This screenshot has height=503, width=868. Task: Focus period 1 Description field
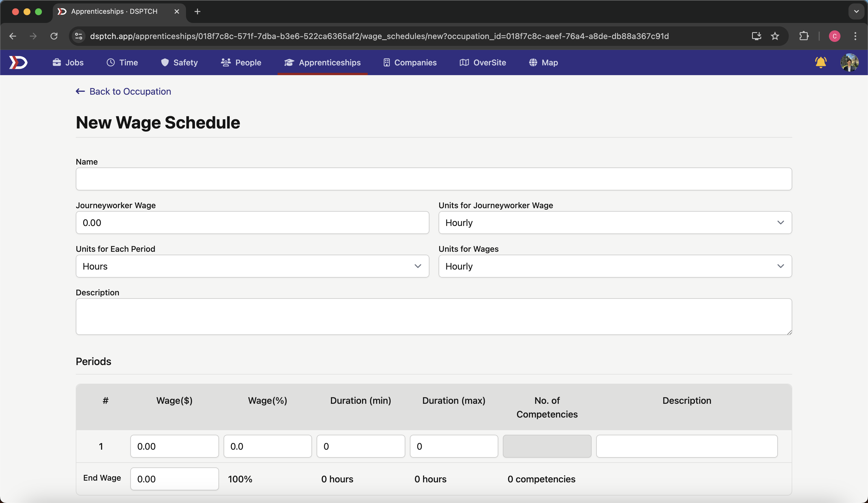click(687, 446)
